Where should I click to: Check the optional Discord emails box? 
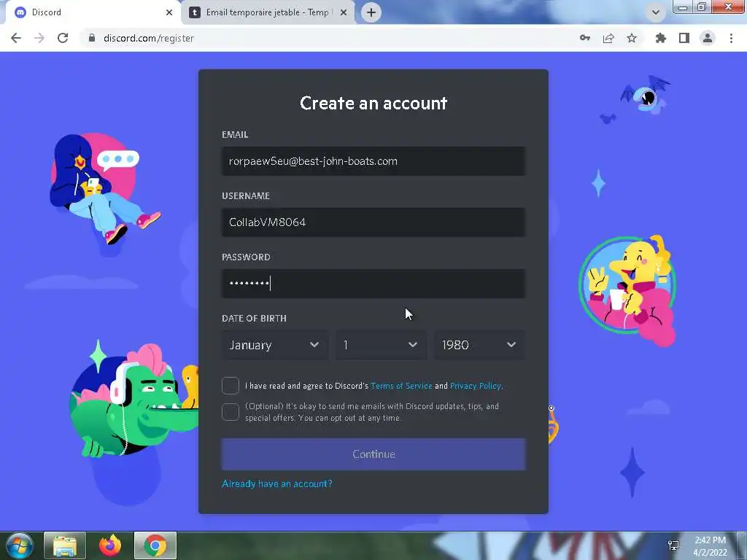pos(230,412)
